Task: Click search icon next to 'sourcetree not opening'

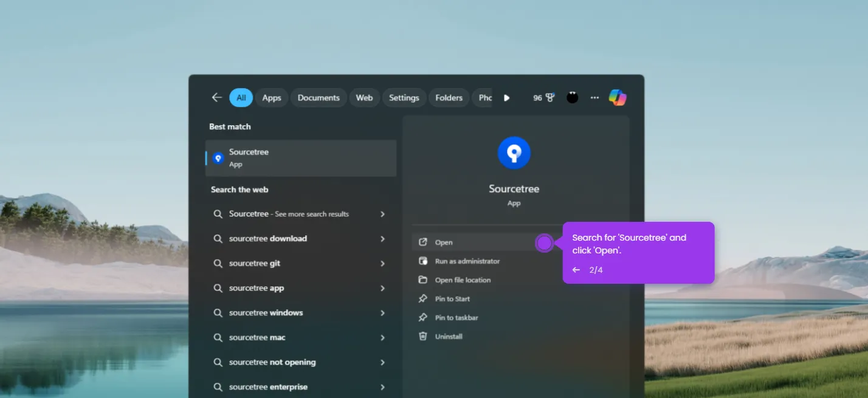Action: [218, 362]
